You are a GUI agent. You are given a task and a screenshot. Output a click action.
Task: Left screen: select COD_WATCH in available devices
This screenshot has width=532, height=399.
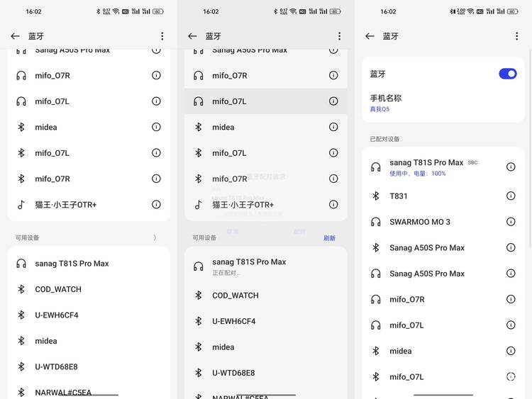tap(89, 289)
